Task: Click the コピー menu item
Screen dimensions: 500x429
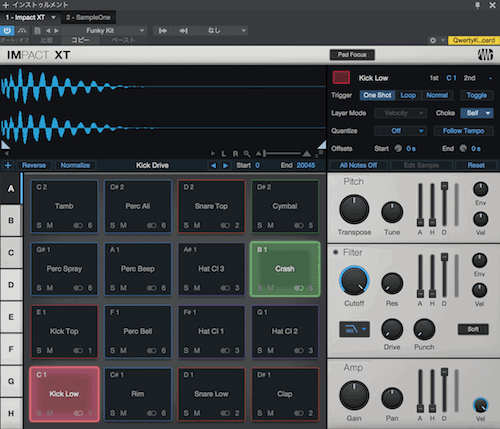Action: (x=80, y=40)
